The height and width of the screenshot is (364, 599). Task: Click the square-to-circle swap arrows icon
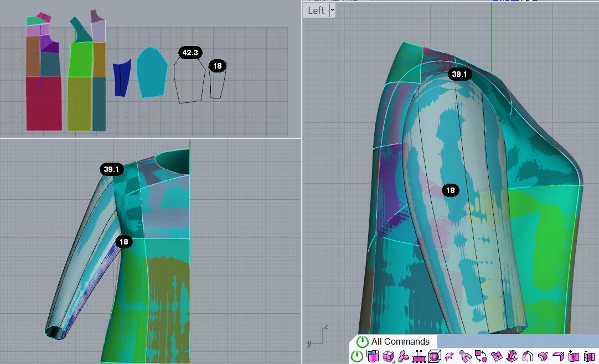tap(481, 356)
